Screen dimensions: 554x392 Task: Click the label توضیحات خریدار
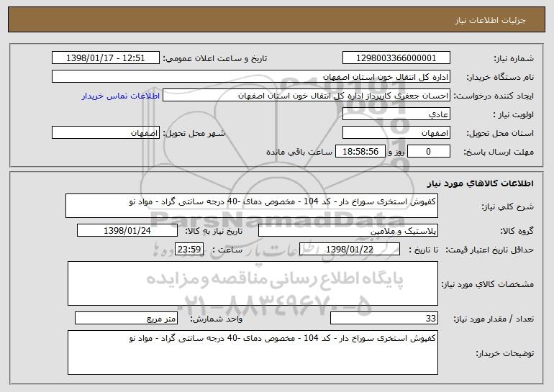point(505,353)
